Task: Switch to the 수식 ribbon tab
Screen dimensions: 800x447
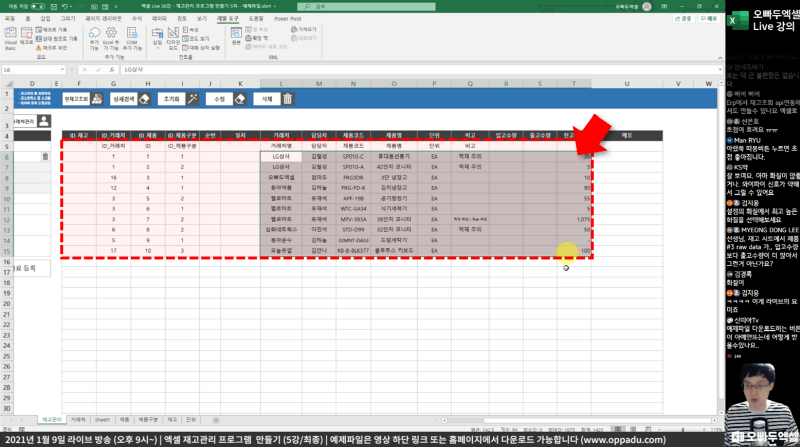Action: [x=137, y=18]
